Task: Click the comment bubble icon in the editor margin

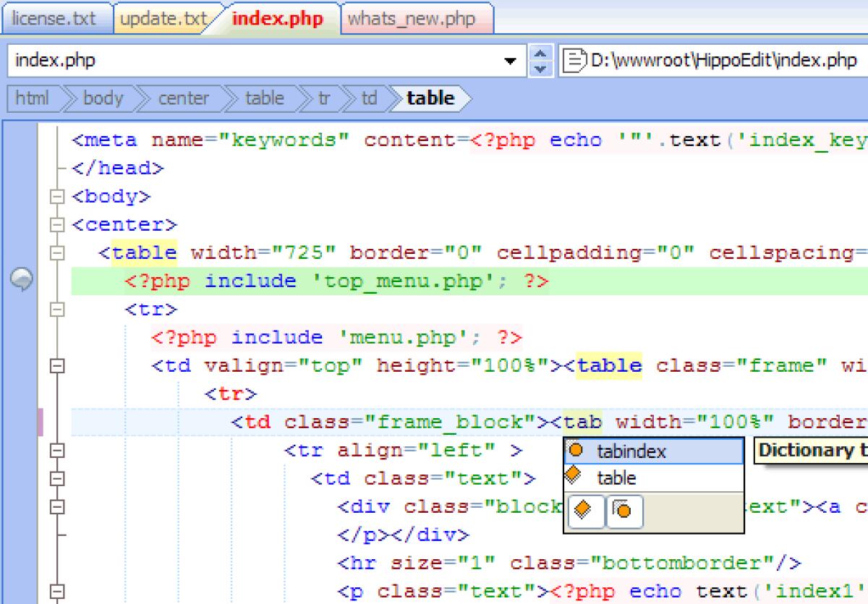Action: point(22,279)
